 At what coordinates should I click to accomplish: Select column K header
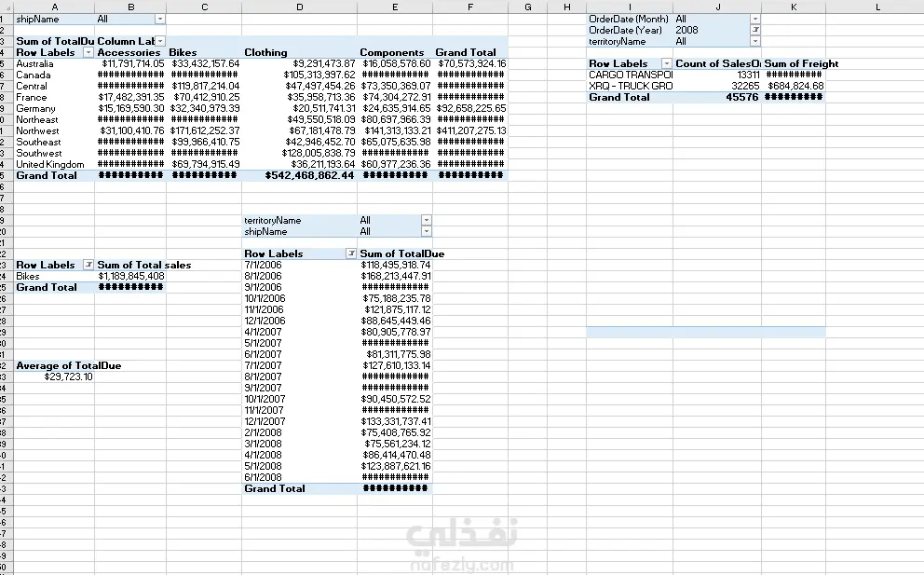pyautogui.click(x=794, y=7)
